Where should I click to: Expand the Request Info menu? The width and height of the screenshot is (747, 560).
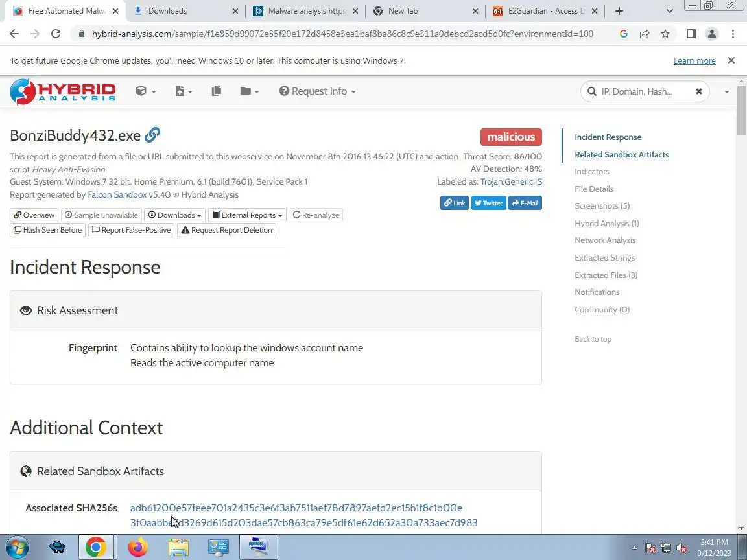(x=317, y=91)
